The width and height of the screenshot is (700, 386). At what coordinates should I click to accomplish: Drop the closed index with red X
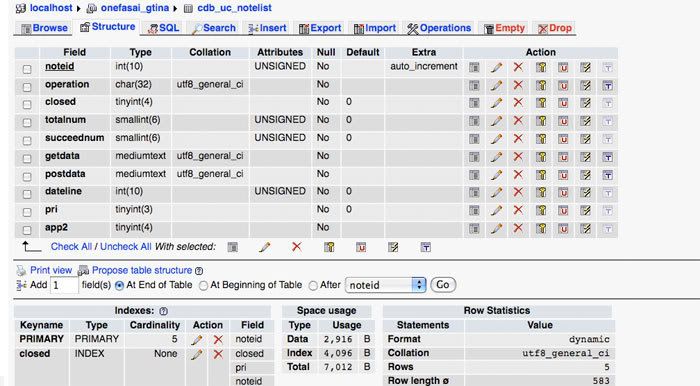(218, 355)
